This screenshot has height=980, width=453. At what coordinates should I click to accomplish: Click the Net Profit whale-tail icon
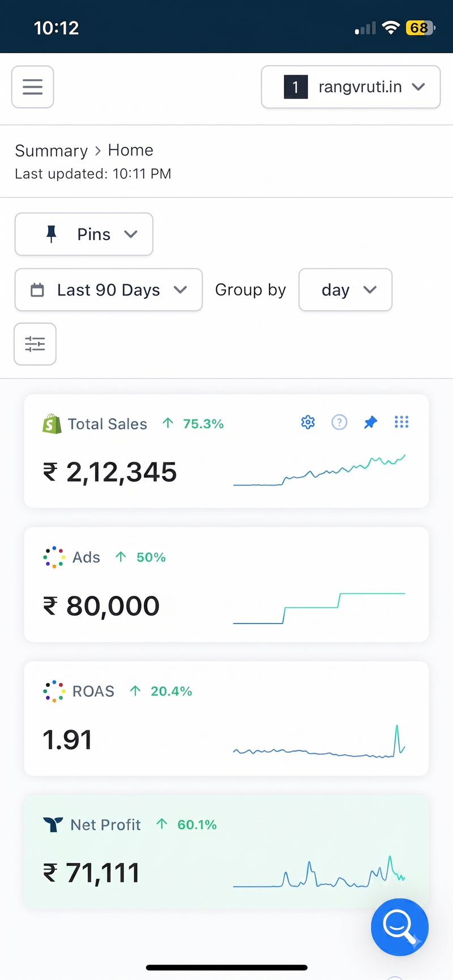pyautogui.click(x=53, y=825)
